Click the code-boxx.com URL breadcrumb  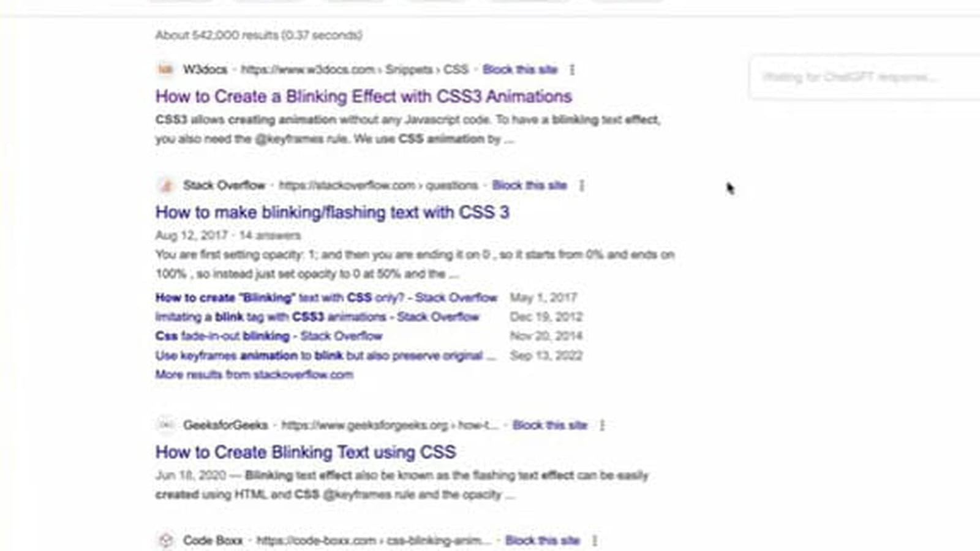tap(374, 541)
